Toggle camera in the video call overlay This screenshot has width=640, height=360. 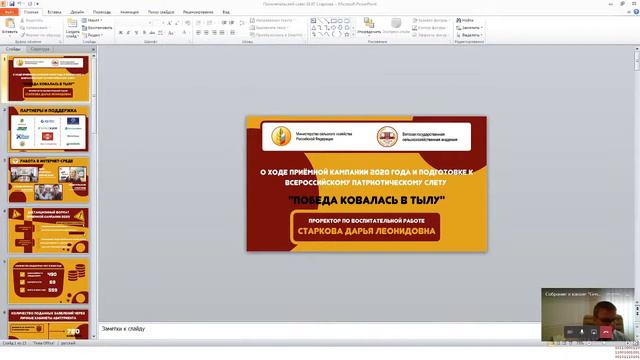(x=570, y=332)
